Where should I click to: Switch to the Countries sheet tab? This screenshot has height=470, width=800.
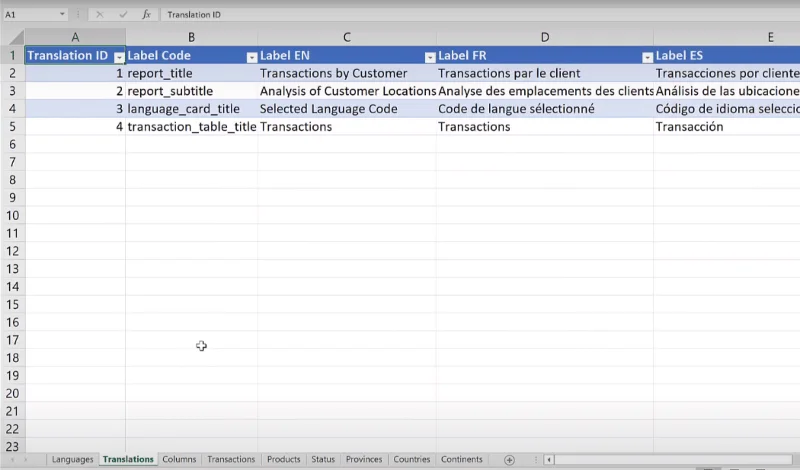[x=412, y=459]
